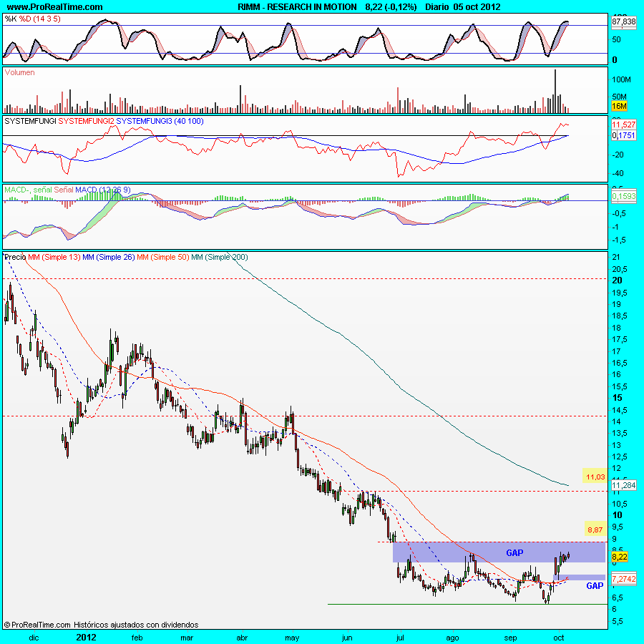The height and width of the screenshot is (644, 644).
Task: Click the yellow 11,03 resistance label
Action: 595,477
